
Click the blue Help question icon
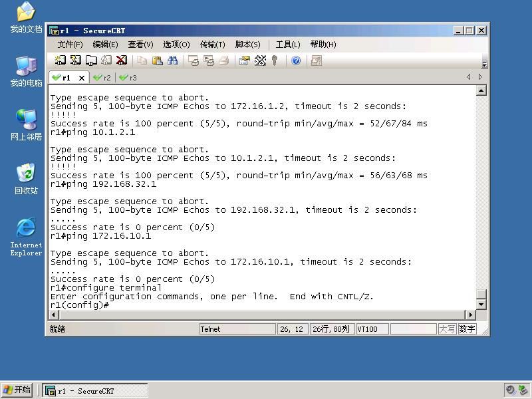coord(296,61)
